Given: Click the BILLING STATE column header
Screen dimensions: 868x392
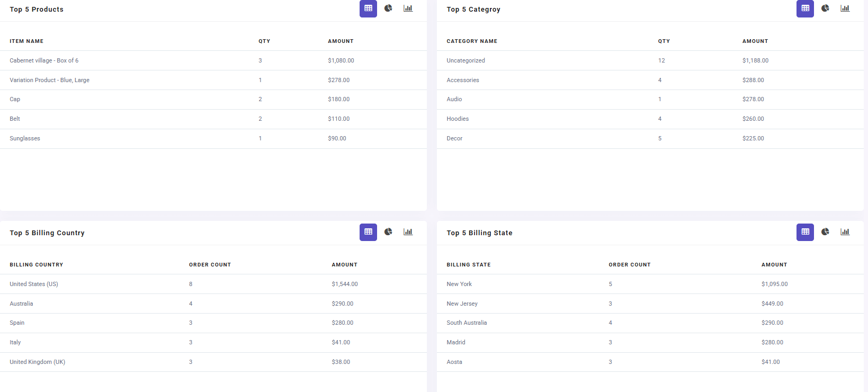Looking at the screenshot, I should 469,264.
